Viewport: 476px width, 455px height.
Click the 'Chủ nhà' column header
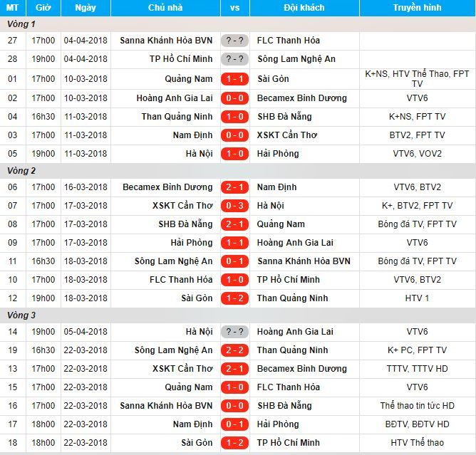point(165,8)
